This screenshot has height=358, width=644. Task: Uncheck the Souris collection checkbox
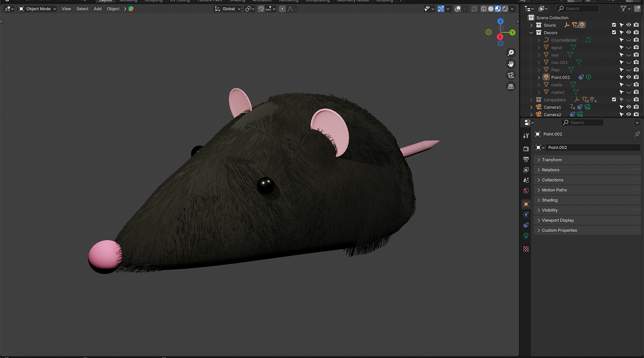point(614,25)
